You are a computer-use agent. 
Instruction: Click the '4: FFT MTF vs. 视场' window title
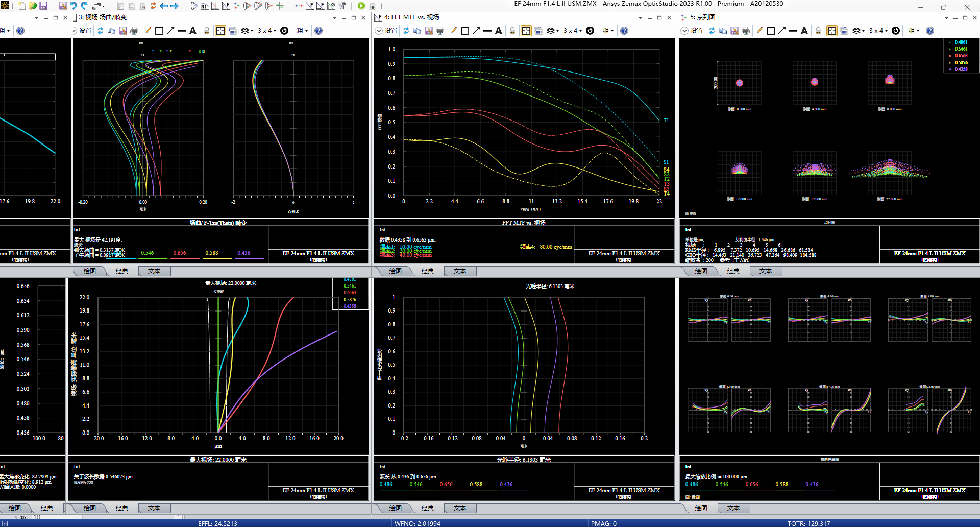pos(411,17)
